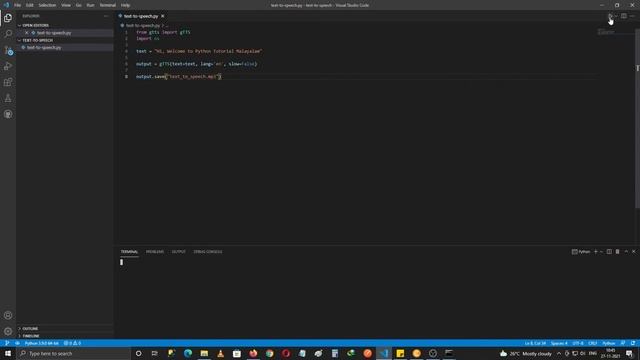Image resolution: width=640 pixels, height=360 pixels.
Task: Open the View menu
Action: click(66, 5)
